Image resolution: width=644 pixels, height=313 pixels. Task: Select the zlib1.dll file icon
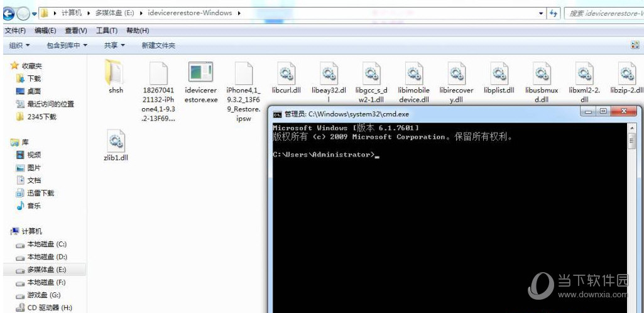[116, 141]
